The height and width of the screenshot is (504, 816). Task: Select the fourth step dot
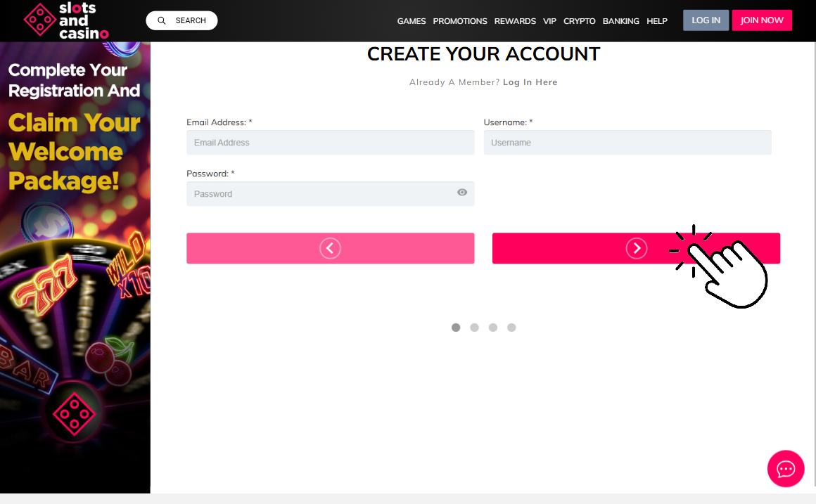(511, 327)
